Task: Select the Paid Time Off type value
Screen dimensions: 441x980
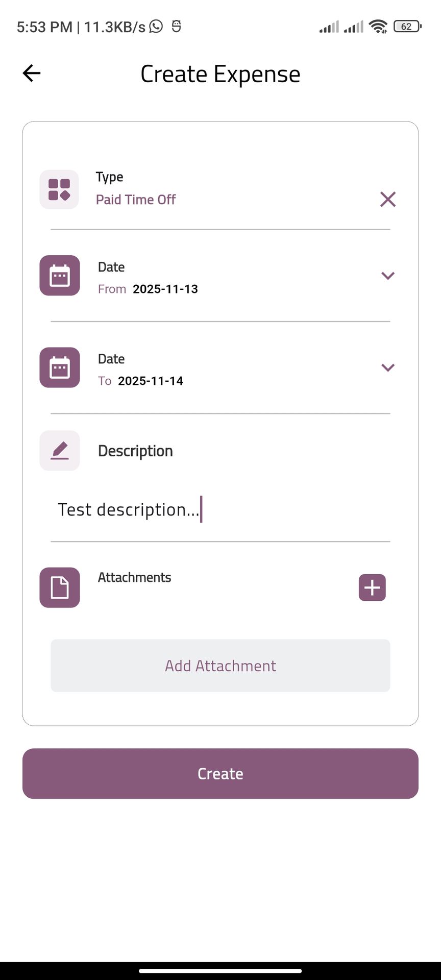Action: 136,200
